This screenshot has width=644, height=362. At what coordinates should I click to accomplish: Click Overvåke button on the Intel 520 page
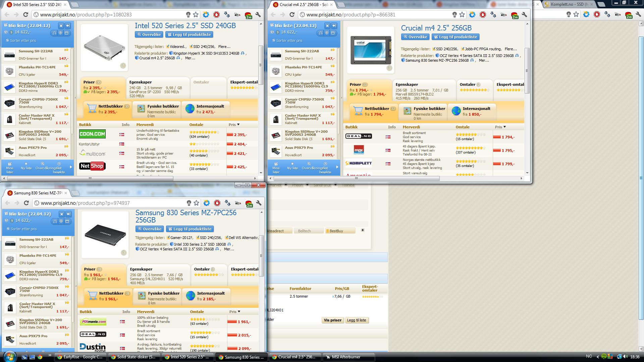(149, 35)
